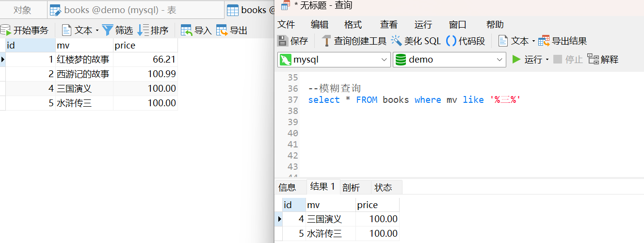
Task: Open the 运行 run options dropdown arrow
Action: tap(547, 60)
